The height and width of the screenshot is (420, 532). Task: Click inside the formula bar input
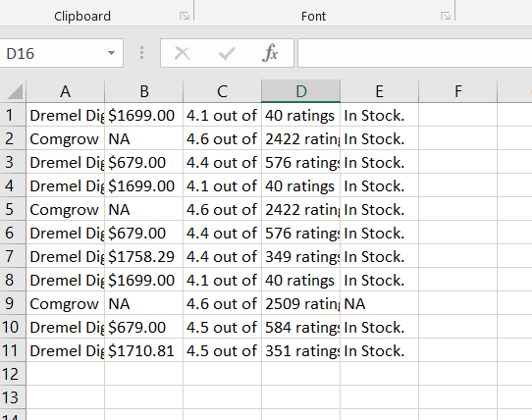coord(414,53)
